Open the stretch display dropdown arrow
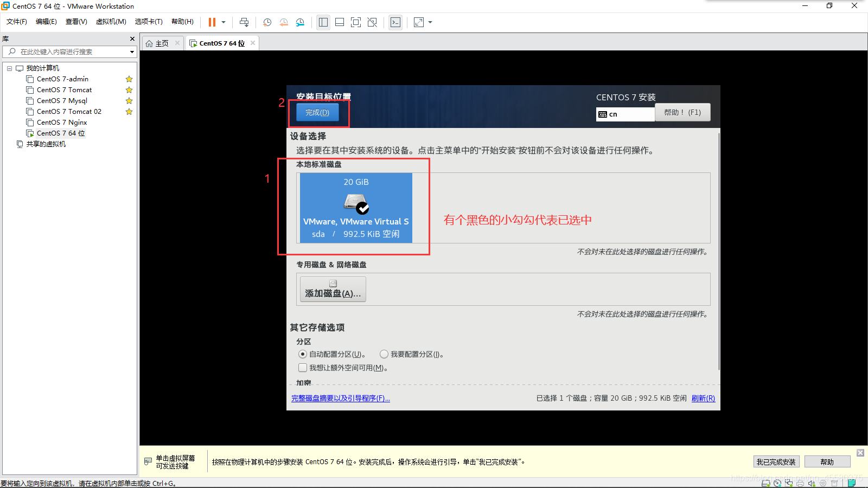Viewport: 868px width, 488px height. point(430,22)
